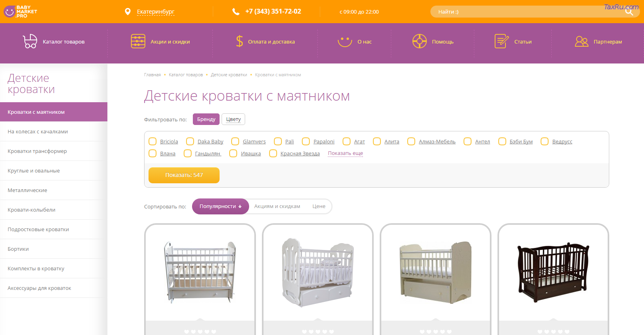Screen dimensions: 644x335
Task: Click the abacus discounts icon
Action: [x=138, y=42]
